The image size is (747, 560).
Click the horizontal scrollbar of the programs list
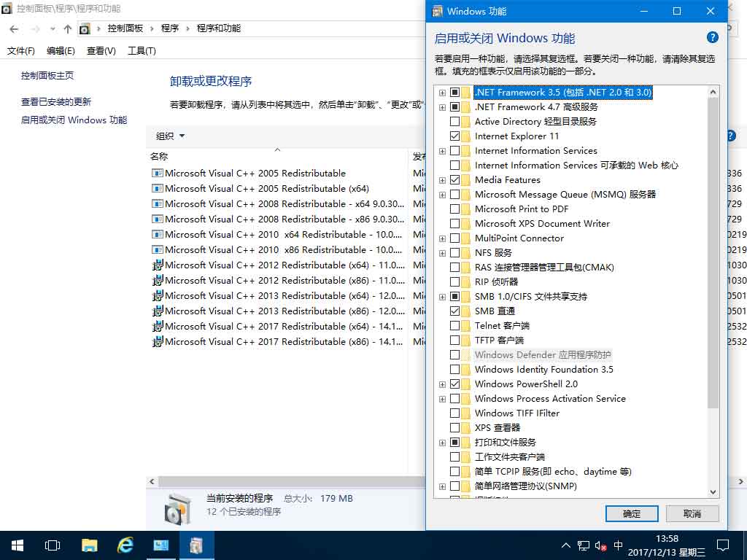tap(292, 481)
